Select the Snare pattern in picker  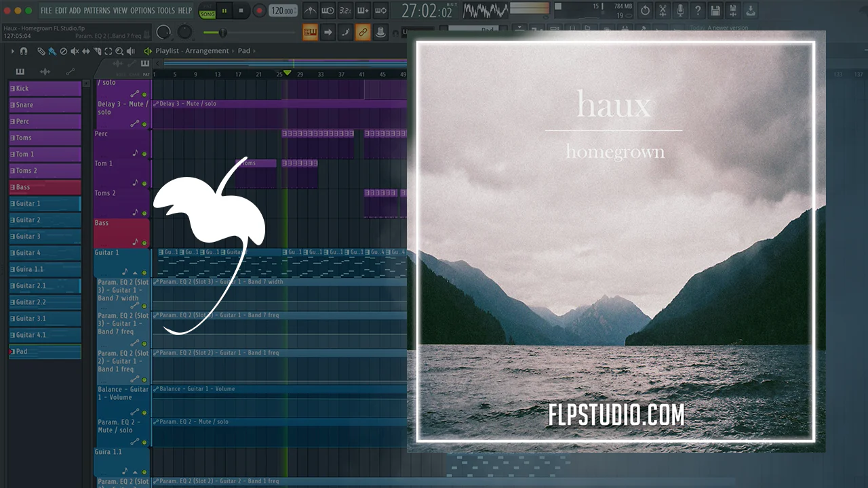pyautogui.click(x=45, y=105)
